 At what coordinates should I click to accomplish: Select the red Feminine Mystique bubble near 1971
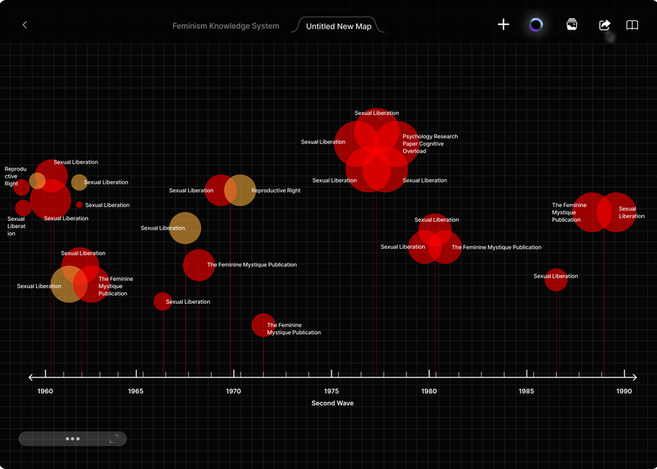(x=263, y=325)
